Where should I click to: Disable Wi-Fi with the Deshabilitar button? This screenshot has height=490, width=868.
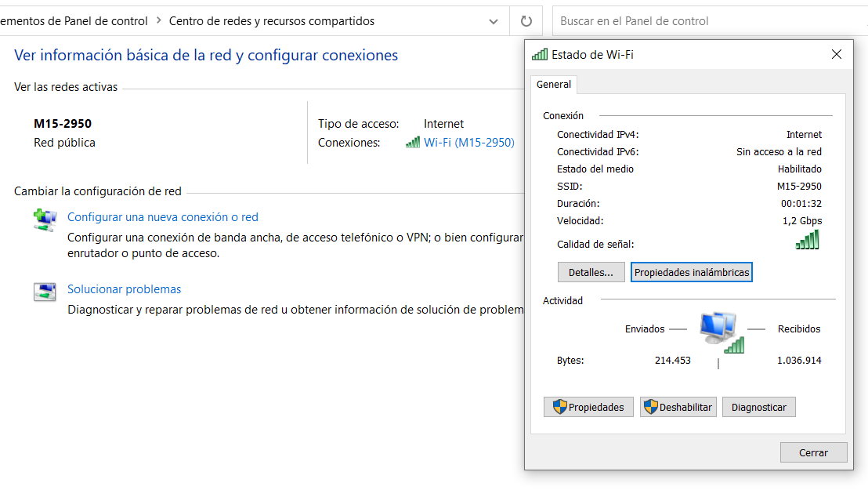[x=678, y=407]
